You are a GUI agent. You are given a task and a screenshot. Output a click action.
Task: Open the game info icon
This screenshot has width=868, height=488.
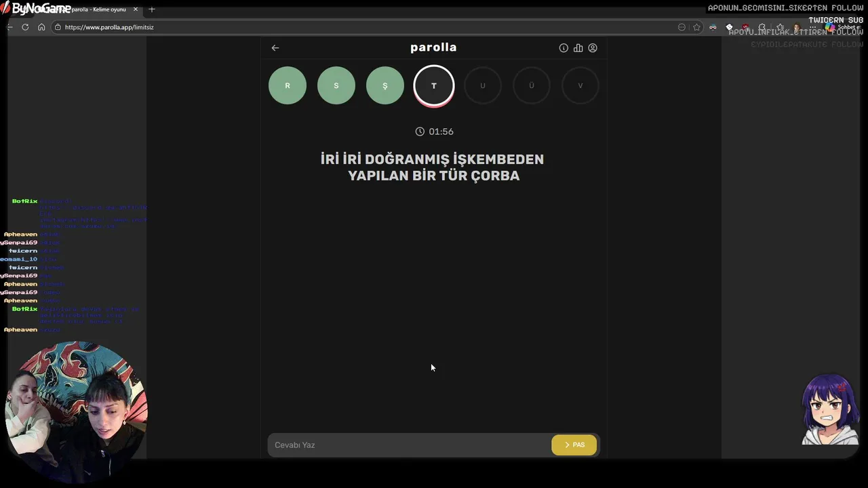(x=564, y=48)
